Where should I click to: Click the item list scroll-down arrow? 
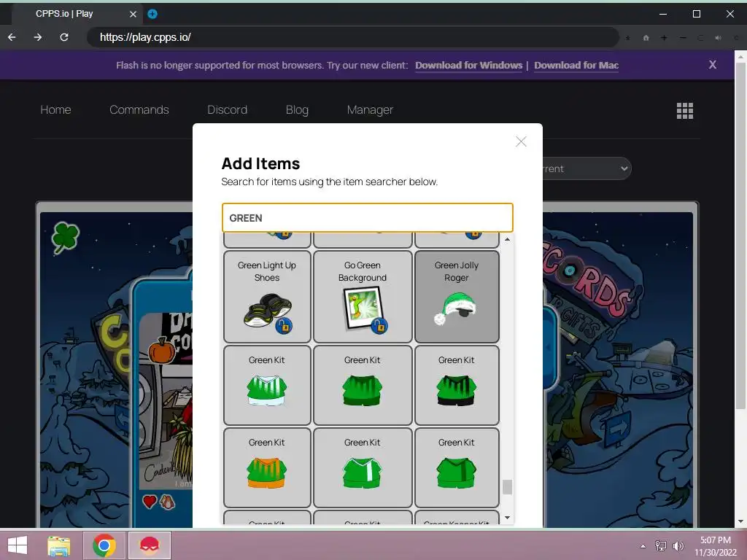point(508,518)
